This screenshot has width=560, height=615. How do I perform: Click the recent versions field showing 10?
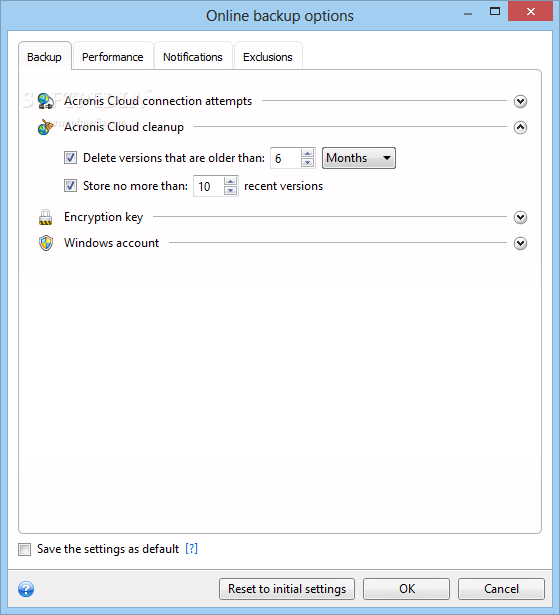209,186
